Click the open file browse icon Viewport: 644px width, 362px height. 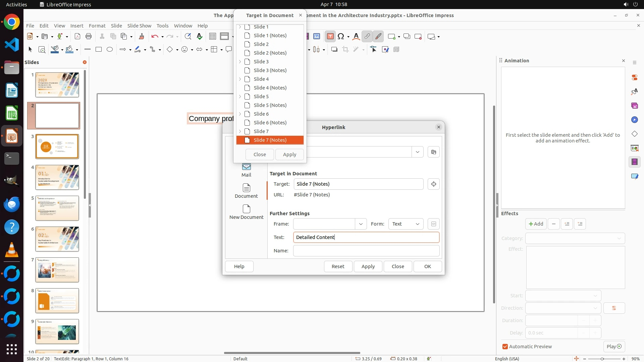click(433, 152)
